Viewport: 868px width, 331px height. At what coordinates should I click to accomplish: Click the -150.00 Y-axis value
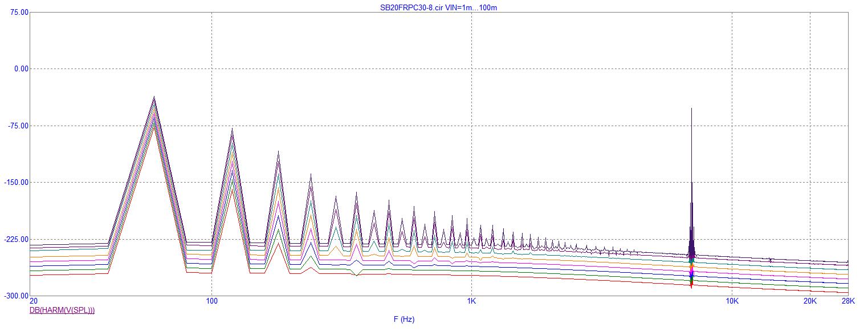pyautogui.click(x=17, y=183)
